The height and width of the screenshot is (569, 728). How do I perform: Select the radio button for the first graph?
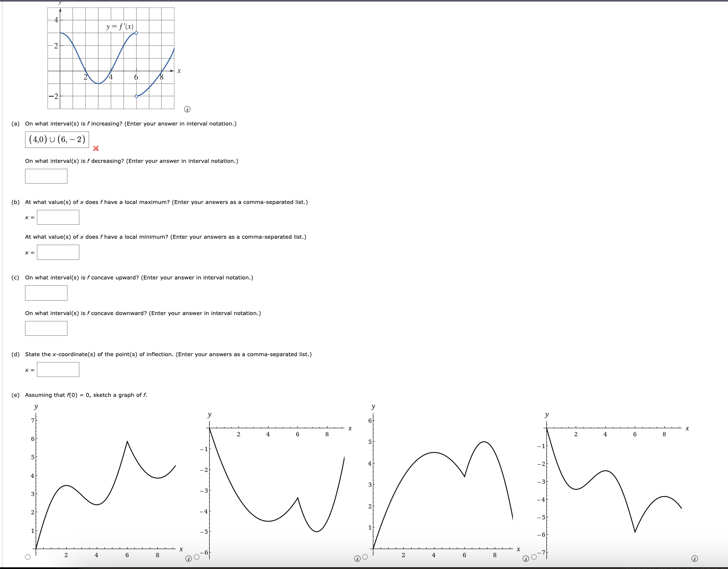pos(27,557)
